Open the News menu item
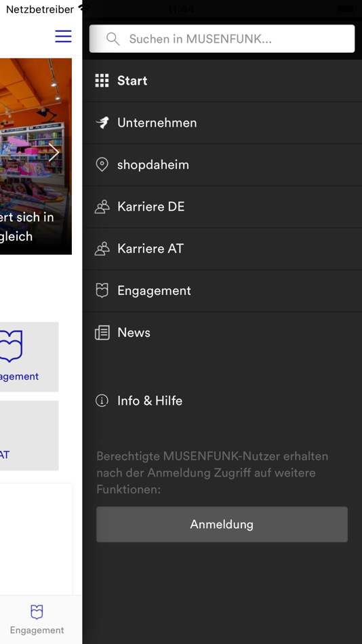This screenshot has height=644, width=362. (222, 332)
